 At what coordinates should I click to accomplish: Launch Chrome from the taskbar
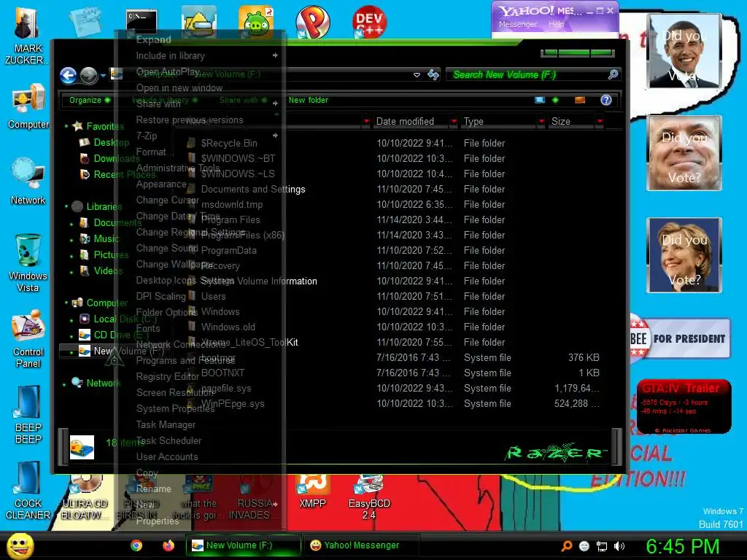click(x=136, y=545)
